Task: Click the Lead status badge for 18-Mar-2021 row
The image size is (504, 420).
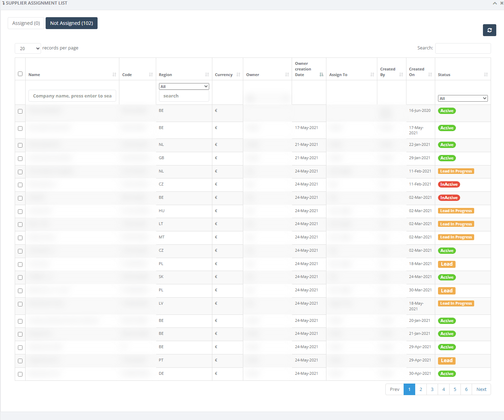Action: point(446,264)
